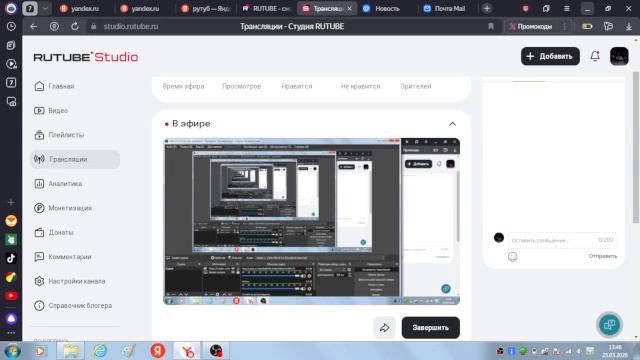Click the taskbar clock
Screen dimensions: 640x360
pyautogui.click(x=615, y=351)
